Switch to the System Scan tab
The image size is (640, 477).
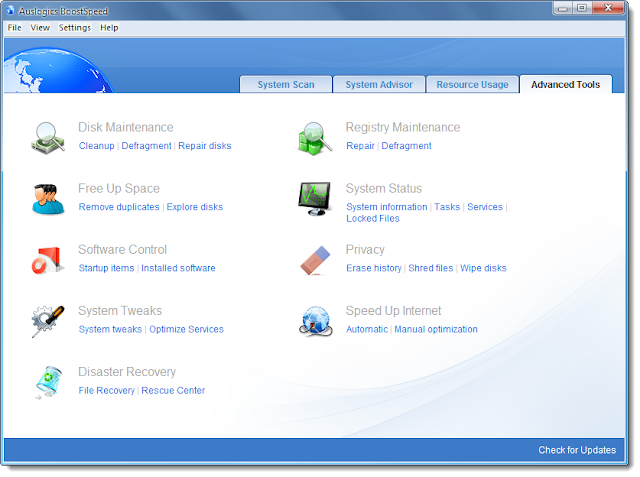[286, 84]
